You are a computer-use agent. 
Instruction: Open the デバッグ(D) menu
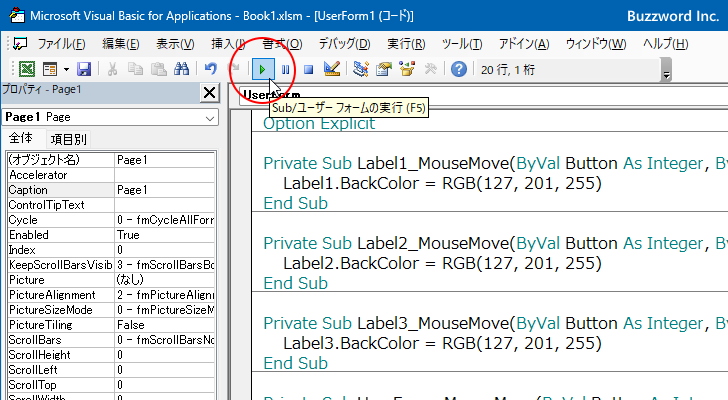[344, 44]
